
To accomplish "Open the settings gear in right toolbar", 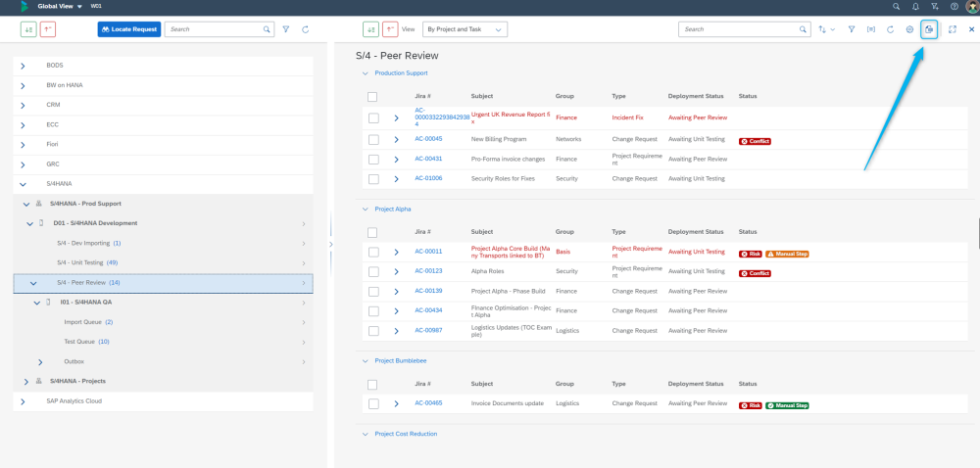I will [909, 29].
